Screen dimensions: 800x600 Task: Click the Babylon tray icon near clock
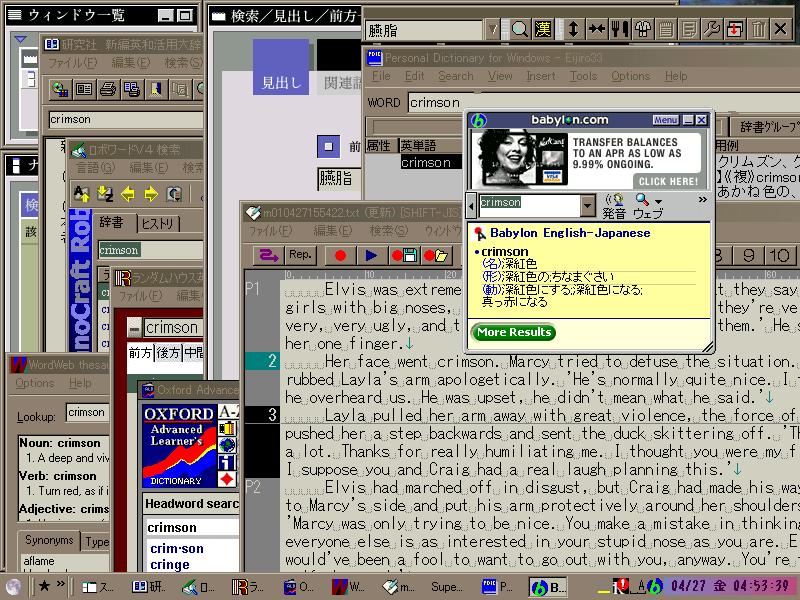coord(655,586)
